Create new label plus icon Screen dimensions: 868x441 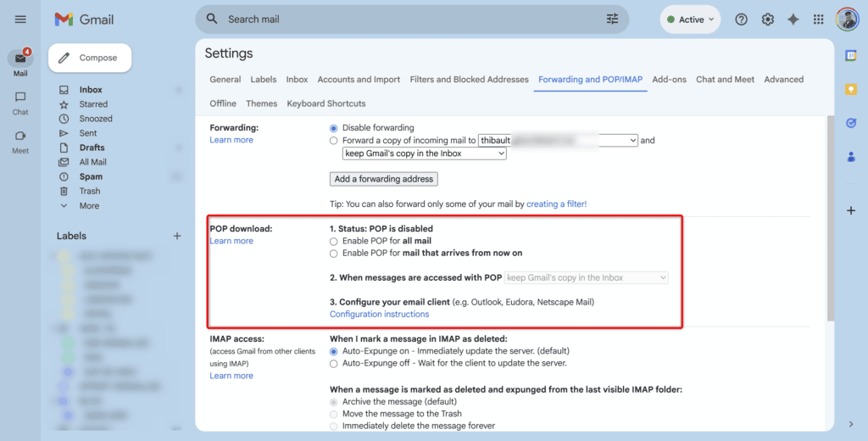tap(177, 236)
